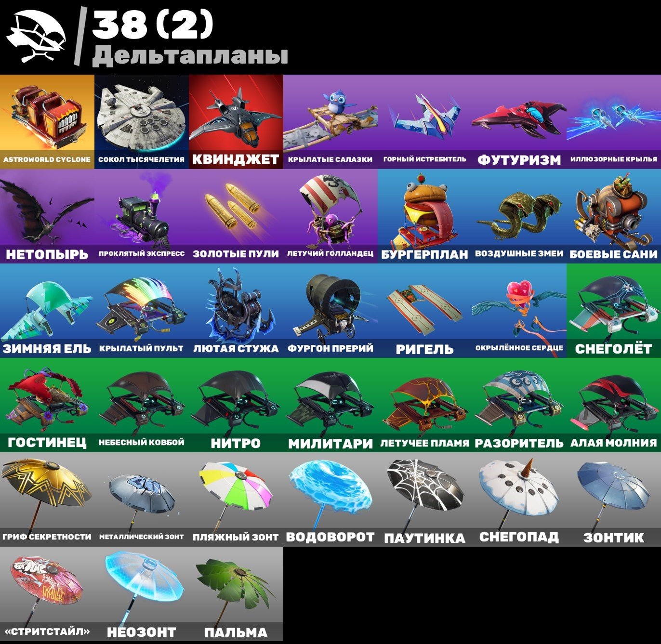Screen dimensions: 661x644
Task: Choose the Пляжный Зонт colorful umbrella
Action: [236, 499]
